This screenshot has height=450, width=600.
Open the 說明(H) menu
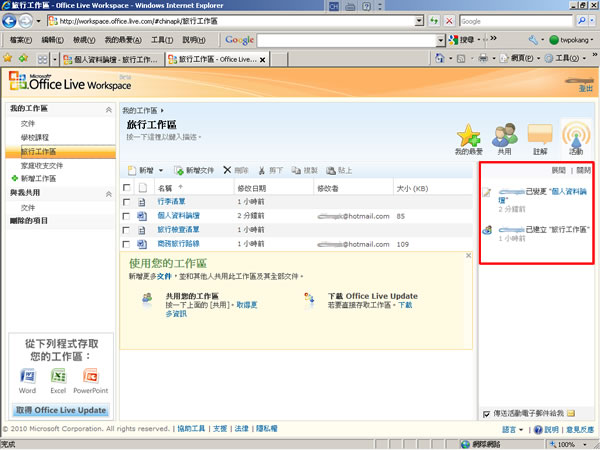[x=194, y=40]
